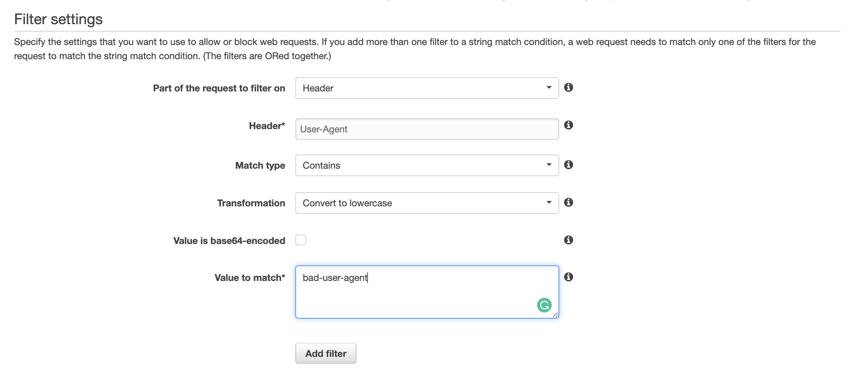
Task: Click the Filter settings heading
Action: pos(58,19)
